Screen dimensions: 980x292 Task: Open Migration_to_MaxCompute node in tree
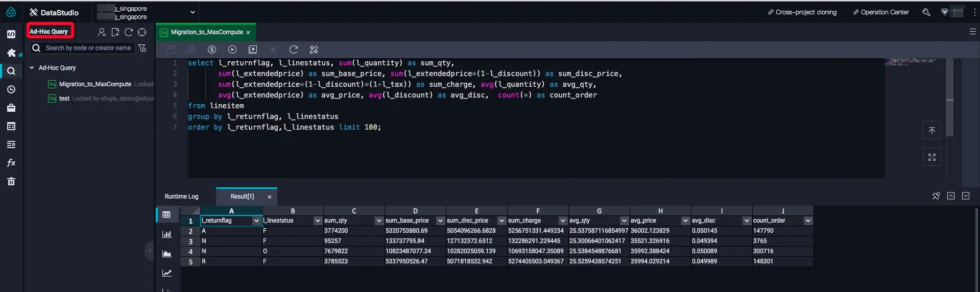[x=95, y=84]
